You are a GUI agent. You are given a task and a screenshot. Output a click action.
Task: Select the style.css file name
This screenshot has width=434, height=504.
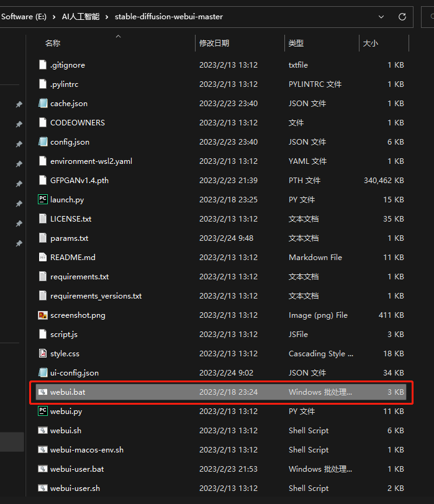coord(65,354)
